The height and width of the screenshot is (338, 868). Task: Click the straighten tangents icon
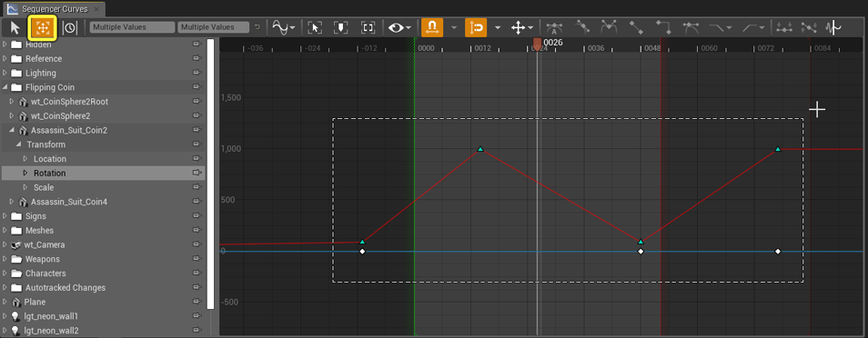click(x=809, y=27)
